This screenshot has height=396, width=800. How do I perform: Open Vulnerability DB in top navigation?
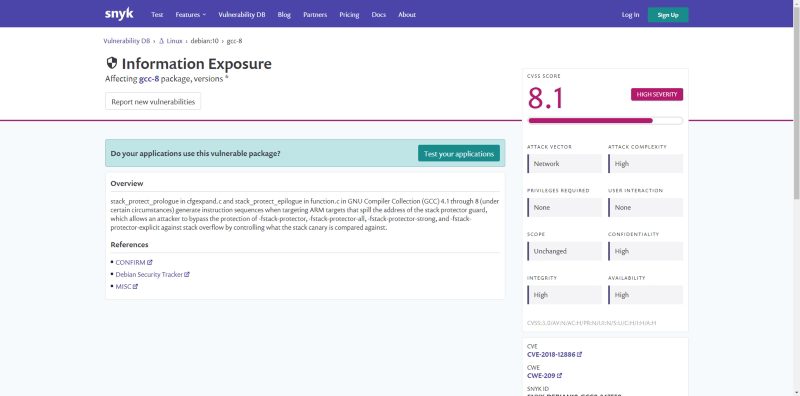pos(242,15)
